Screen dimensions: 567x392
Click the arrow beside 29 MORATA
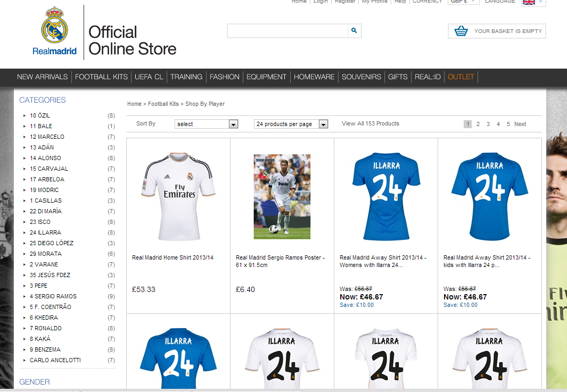pyautogui.click(x=24, y=254)
